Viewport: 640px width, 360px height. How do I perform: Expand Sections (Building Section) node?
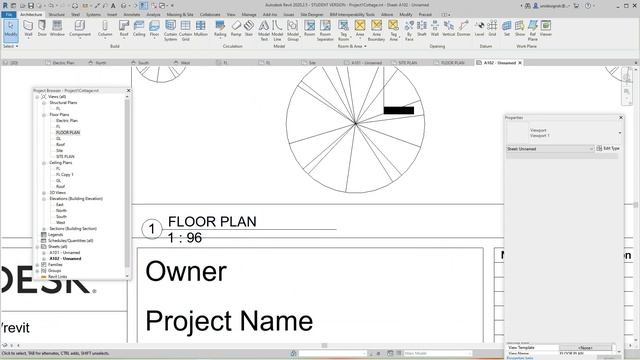tap(44, 229)
